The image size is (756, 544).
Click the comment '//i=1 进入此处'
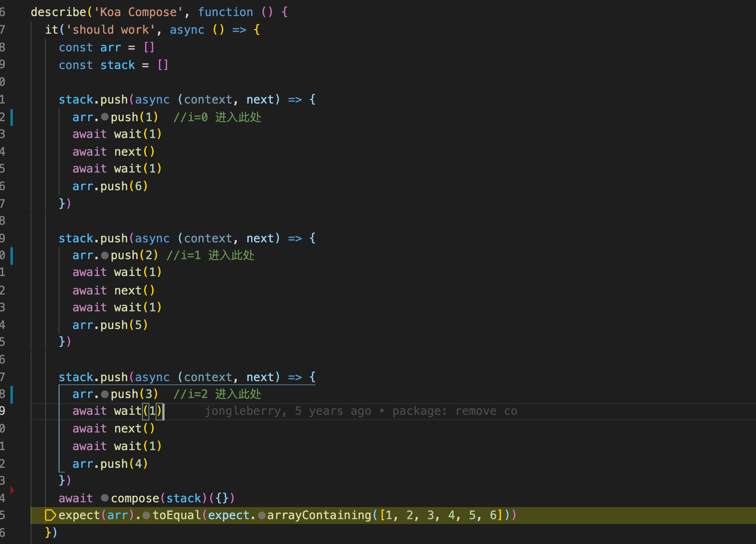point(210,255)
